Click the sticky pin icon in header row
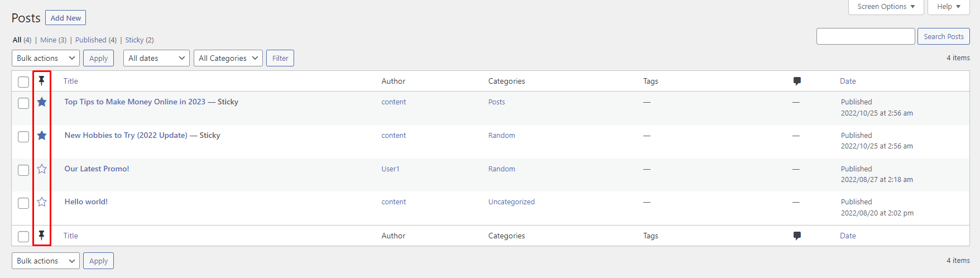Screen dimensions: 980x278 (41, 81)
